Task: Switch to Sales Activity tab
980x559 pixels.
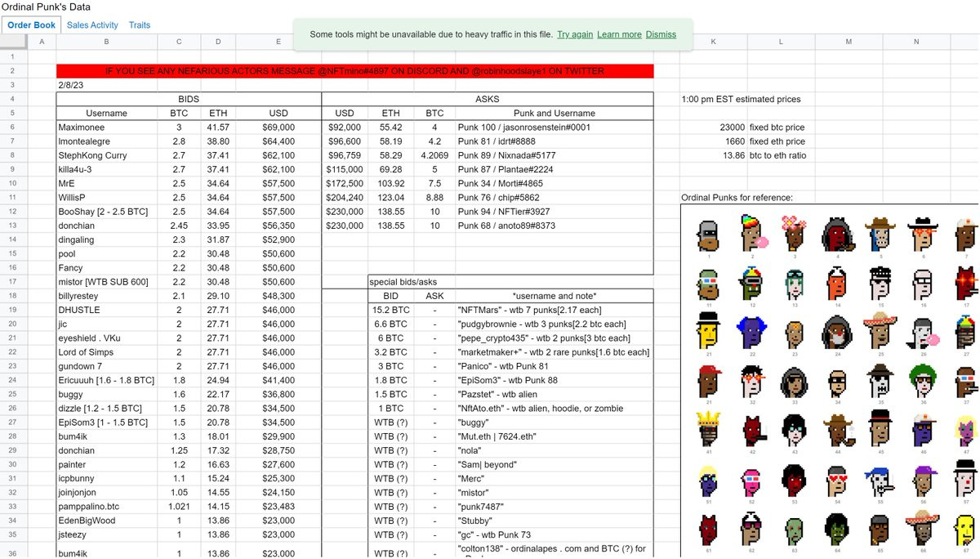Action: [x=92, y=25]
